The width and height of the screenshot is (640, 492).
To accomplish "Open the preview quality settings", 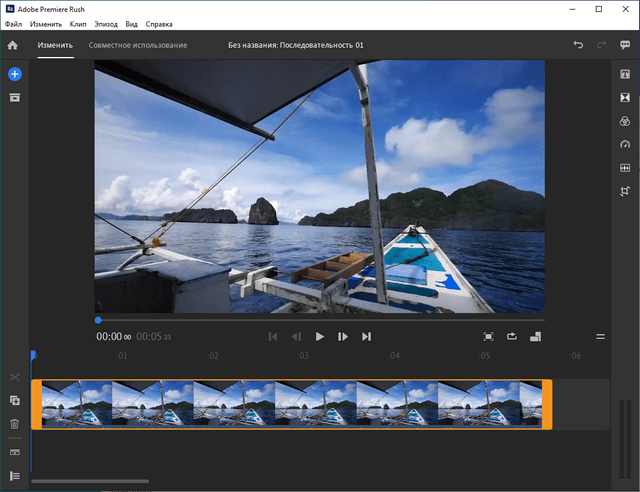I will (536, 337).
